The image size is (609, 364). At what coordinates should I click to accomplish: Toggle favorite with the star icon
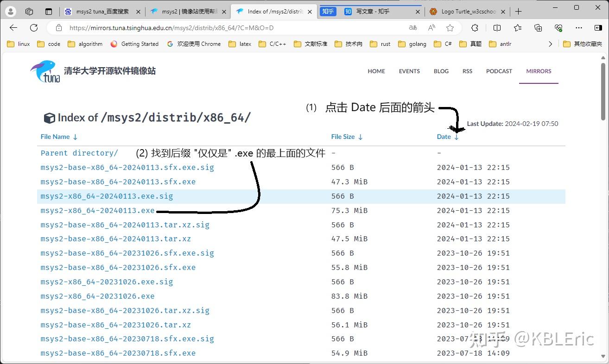pyautogui.click(x=450, y=28)
